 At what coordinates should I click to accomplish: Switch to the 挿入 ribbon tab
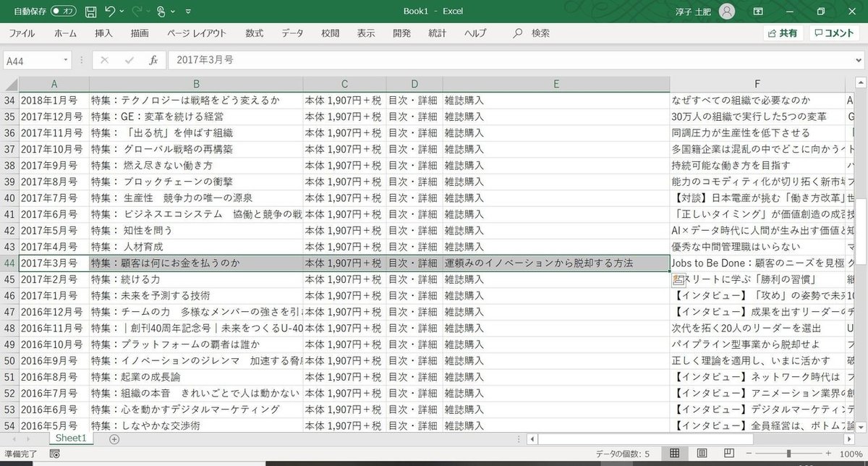[x=103, y=33]
